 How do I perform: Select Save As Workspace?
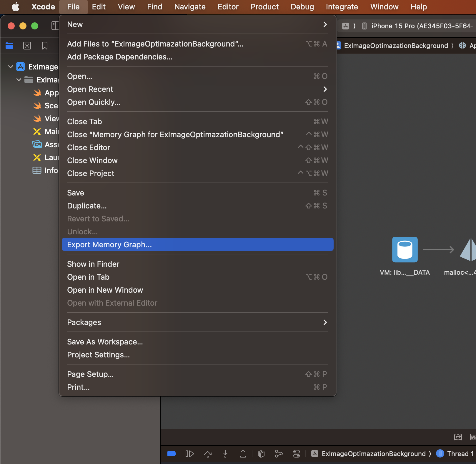pyautogui.click(x=197, y=342)
